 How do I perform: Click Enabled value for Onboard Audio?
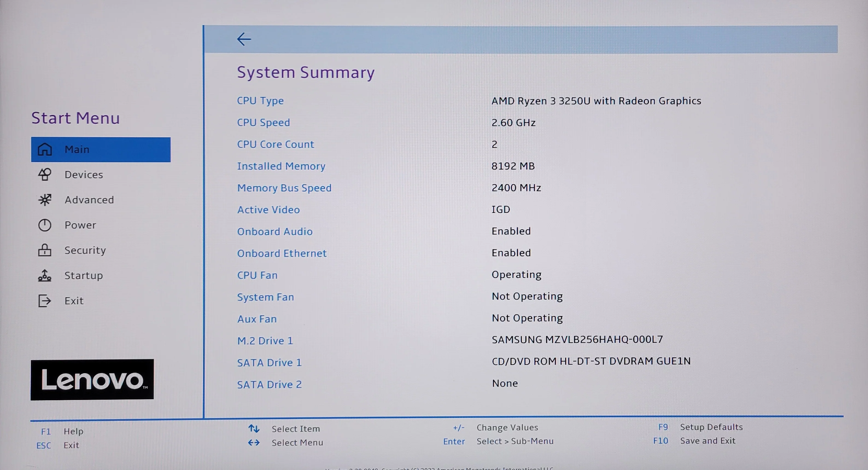click(511, 231)
